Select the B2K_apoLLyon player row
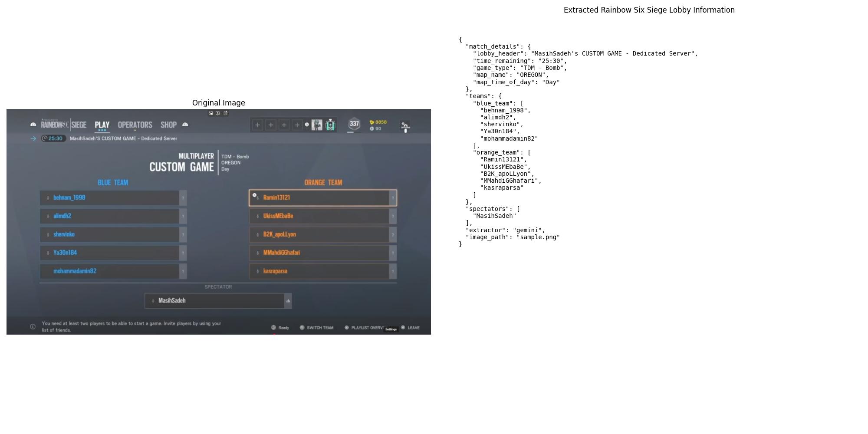Screen dimensions: 868x434 click(x=323, y=234)
